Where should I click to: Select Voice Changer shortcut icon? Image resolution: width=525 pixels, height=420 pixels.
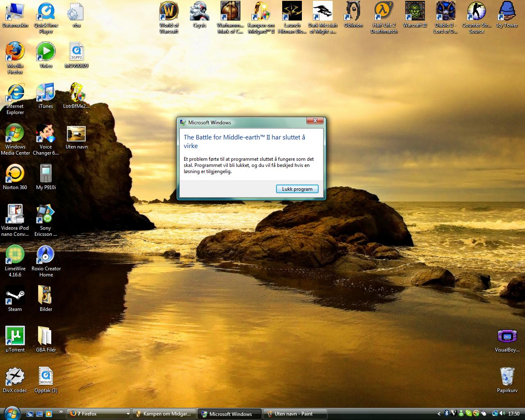(x=46, y=139)
